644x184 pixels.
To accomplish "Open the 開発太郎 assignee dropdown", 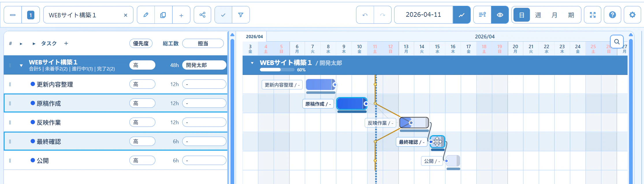I will [204, 65].
